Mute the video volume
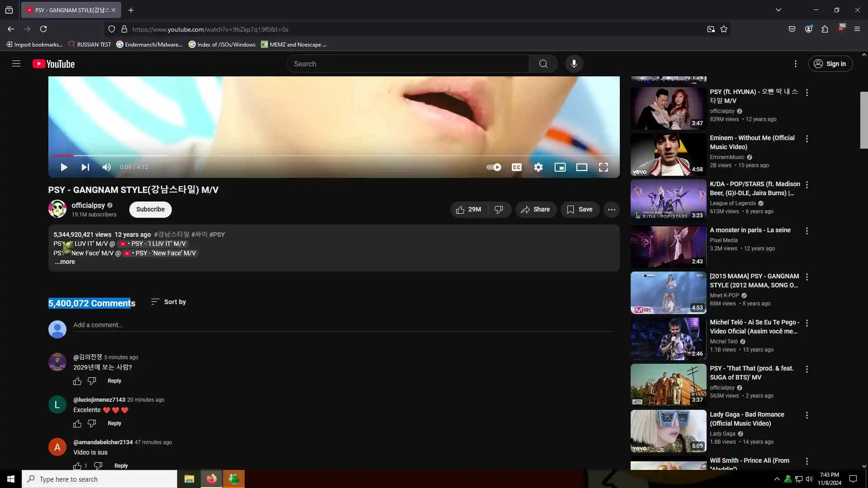This screenshot has width=868, height=488. coord(107,167)
